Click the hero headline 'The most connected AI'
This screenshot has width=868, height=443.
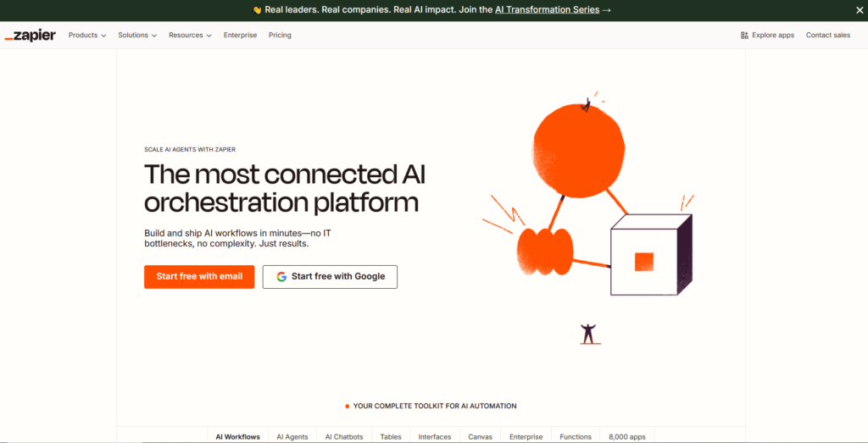pyautogui.click(x=285, y=174)
